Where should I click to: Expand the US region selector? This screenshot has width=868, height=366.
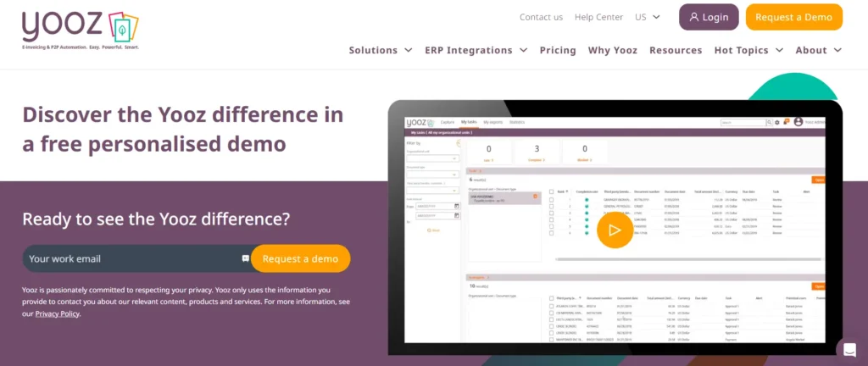[x=647, y=17]
